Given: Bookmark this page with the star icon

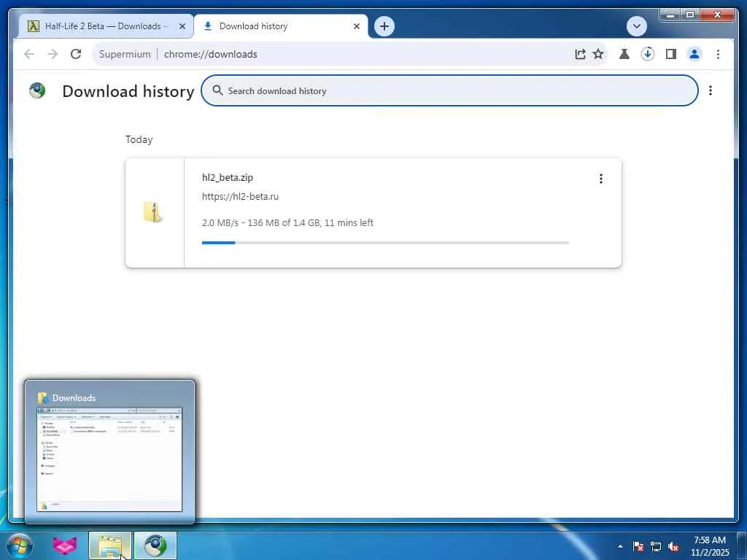Looking at the screenshot, I should pyautogui.click(x=598, y=54).
